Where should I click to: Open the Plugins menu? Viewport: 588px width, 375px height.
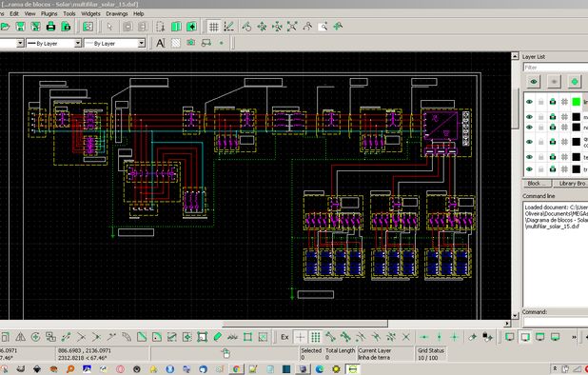tap(49, 13)
